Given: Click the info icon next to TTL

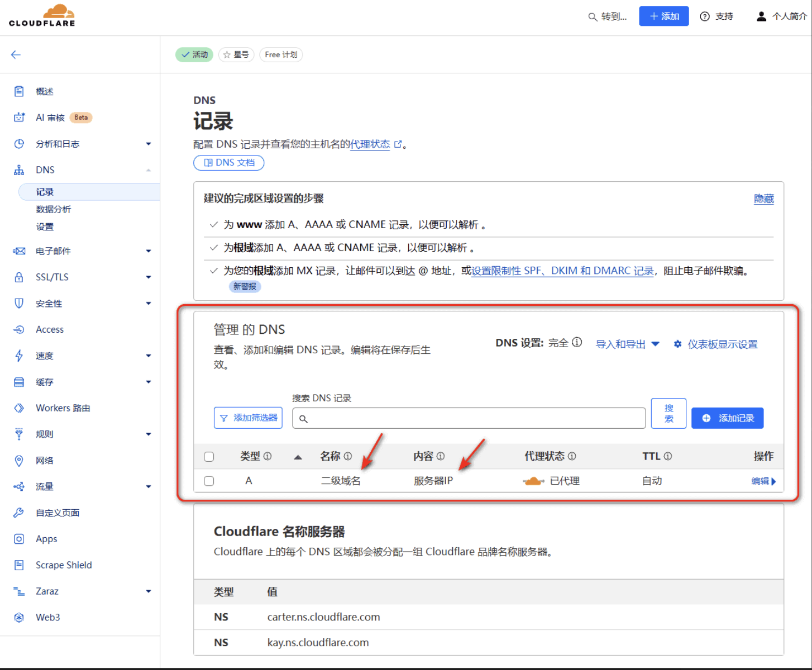Looking at the screenshot, I should pos(668,456).
